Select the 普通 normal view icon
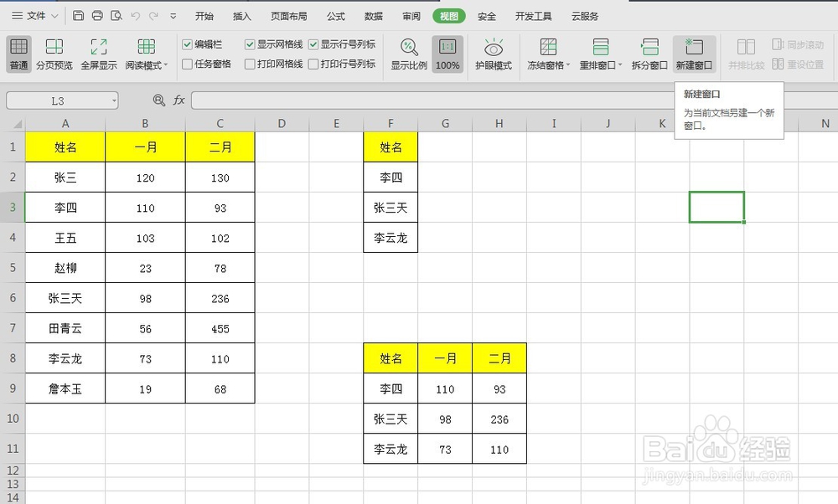The image size is (838, 504). click(18, 50)
